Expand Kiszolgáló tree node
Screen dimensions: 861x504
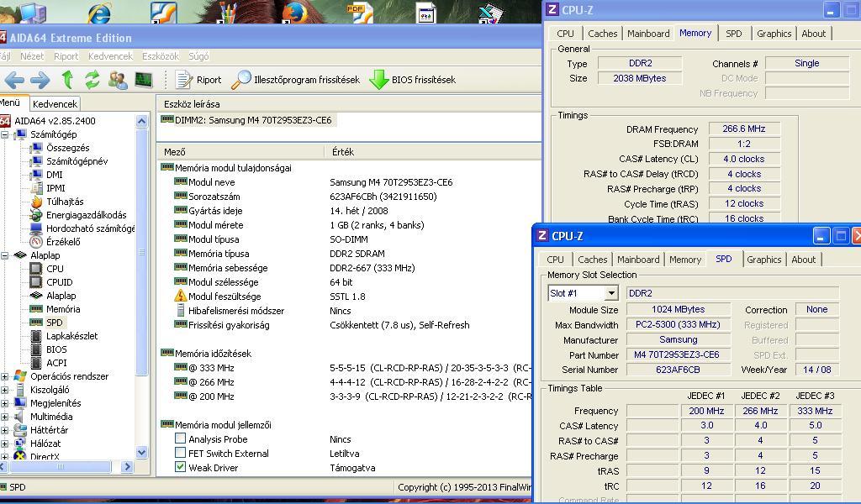coord(4,390)
